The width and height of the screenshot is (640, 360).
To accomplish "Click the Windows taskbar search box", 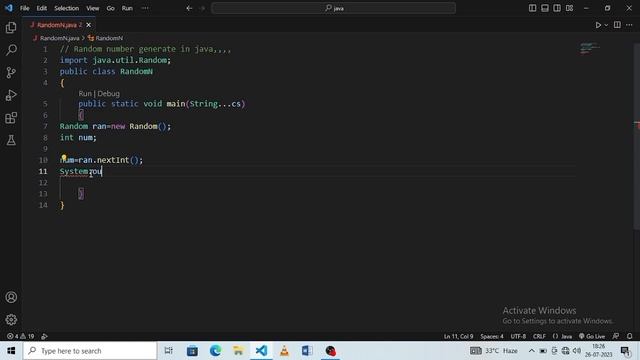I will click(x=90, y=351).
